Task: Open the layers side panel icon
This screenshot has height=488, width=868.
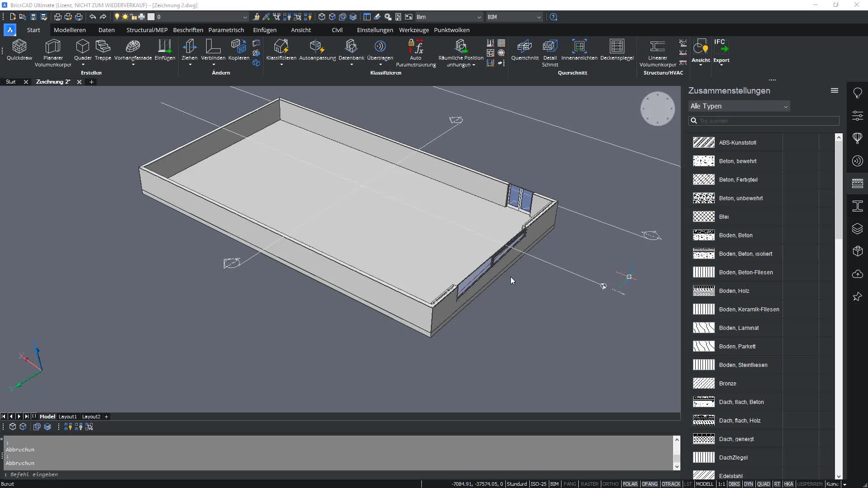Action: click(x=858, y=229)
